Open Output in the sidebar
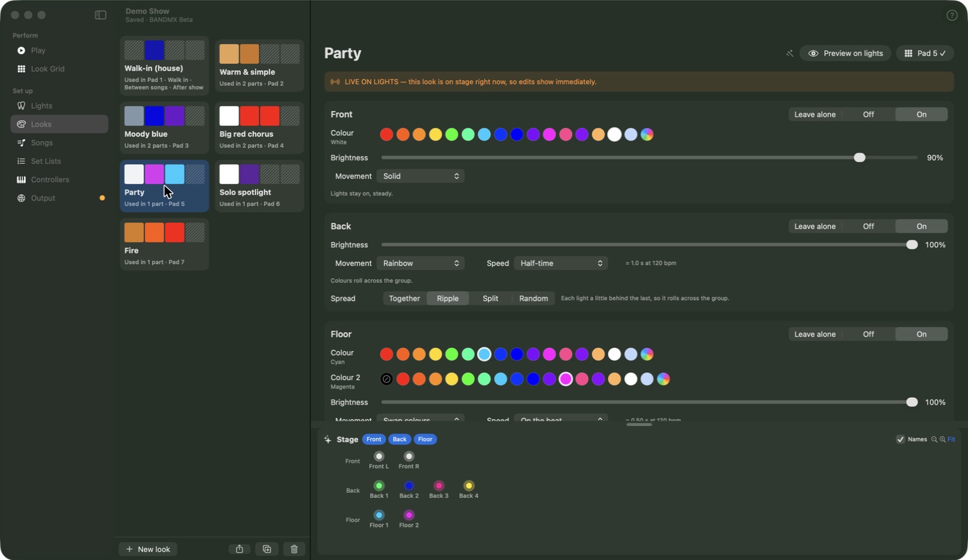Viewport: 968px width, 560px height. [59, 198]
